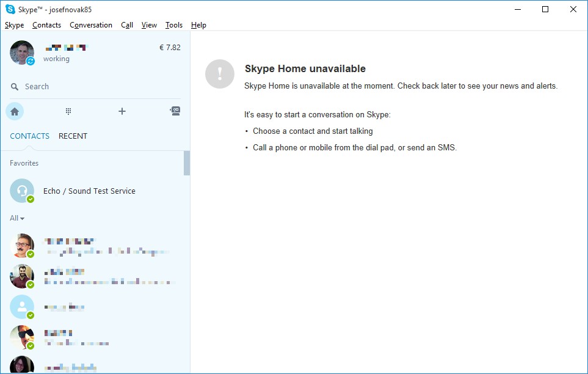The height and width of the screenshot is (374, 588).
Task: Expand the All contacts filter dropdown
Action: [x=17, y=218]
